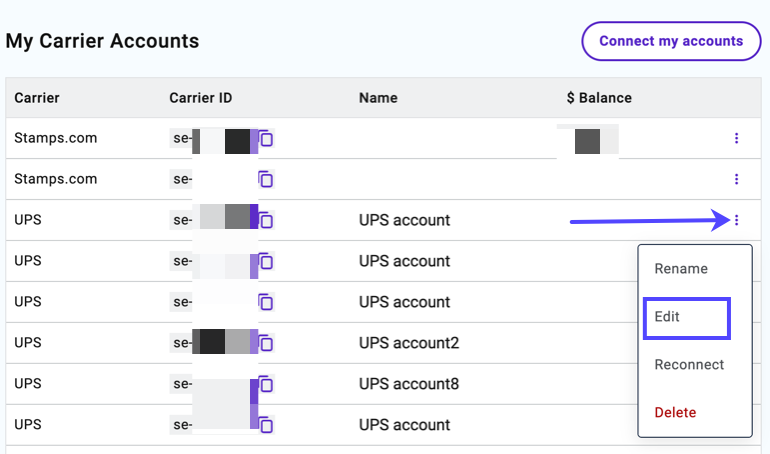Copy Carrier ID of the bottom UPS account row
Image resolution: width=770 pixels, height=454 pixels.
coord(266,425)
